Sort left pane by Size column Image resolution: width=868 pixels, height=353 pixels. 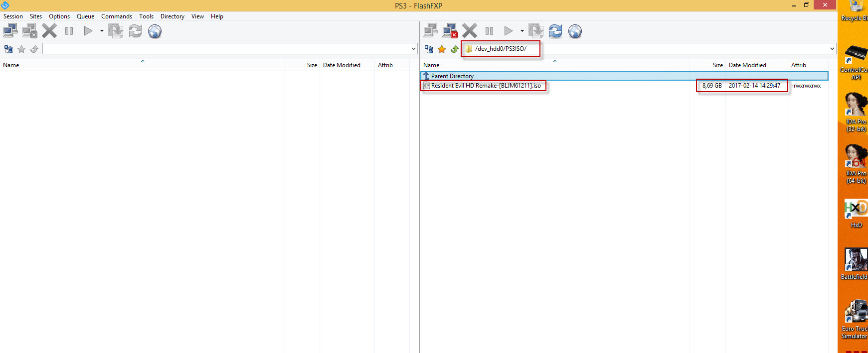tap(312, 65)
